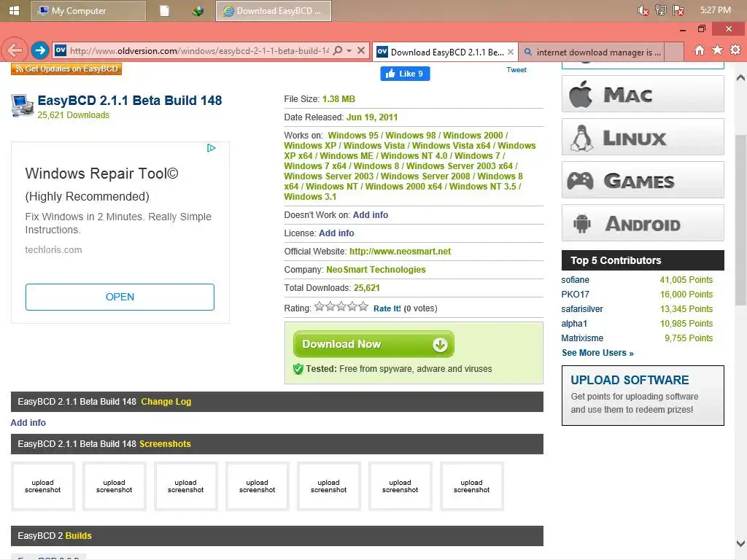The width and height of the screenshot is (747, 560).
Task: Click the scrollbar up arrow
Action: tap(741, 77)
